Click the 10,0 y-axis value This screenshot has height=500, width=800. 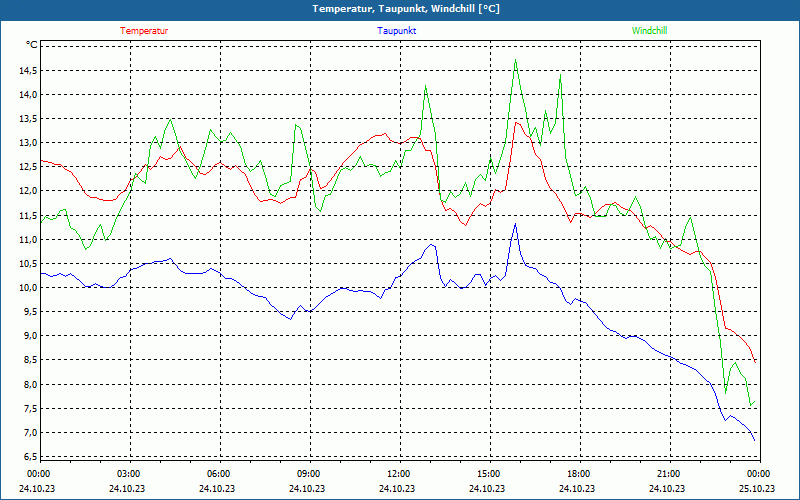pyautogui.click(x=28, y=288)
